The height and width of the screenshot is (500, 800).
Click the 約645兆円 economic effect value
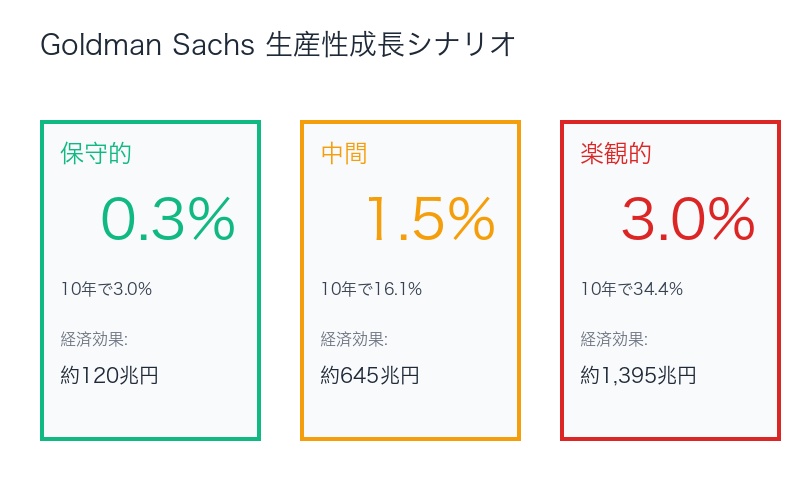pos(370,376)
